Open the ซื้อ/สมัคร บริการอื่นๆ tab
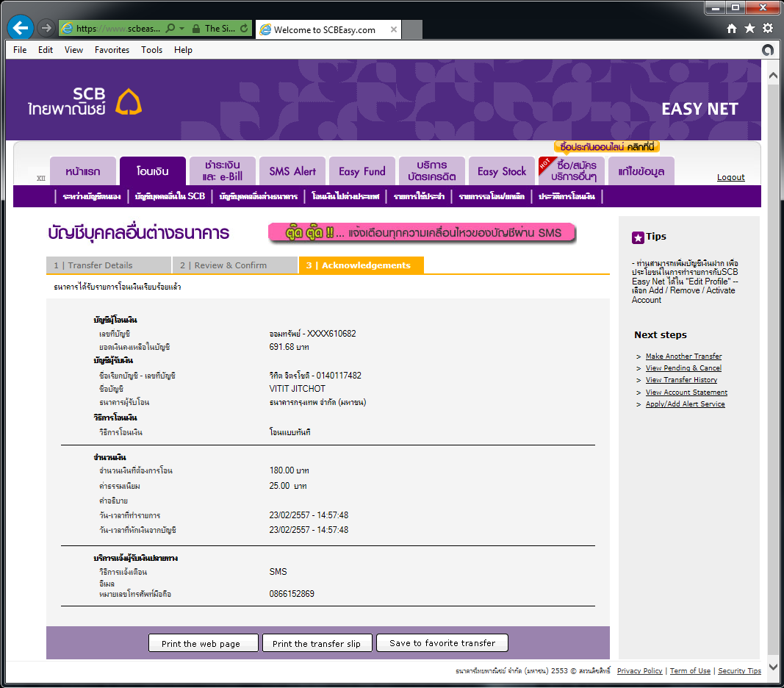Viewport: 784px width, 688px height. (x=572, y=171)
